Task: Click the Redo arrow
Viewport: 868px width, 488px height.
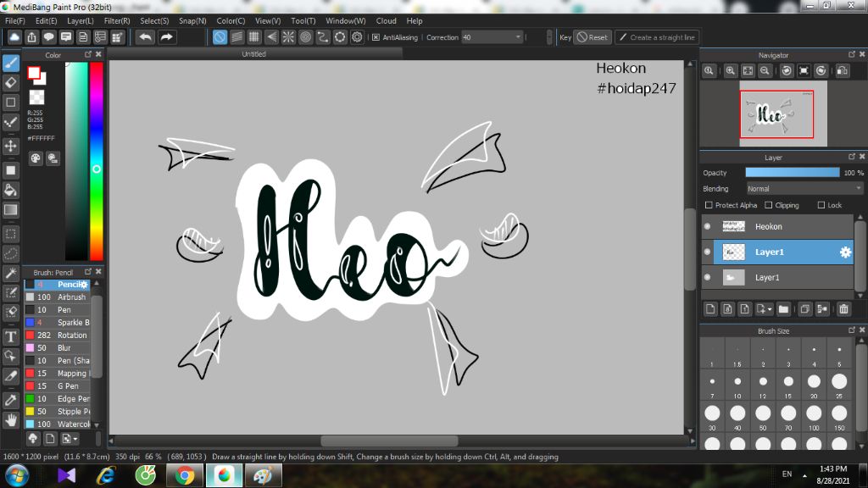Action: tap(166, 37)
